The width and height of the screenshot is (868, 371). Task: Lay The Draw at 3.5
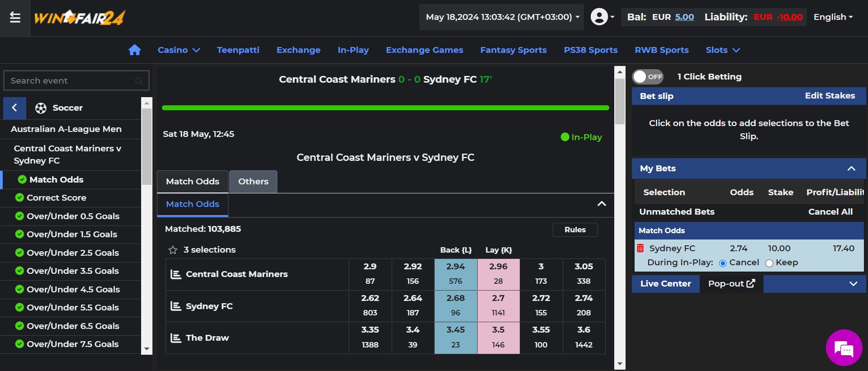click(x=498, y=338)
